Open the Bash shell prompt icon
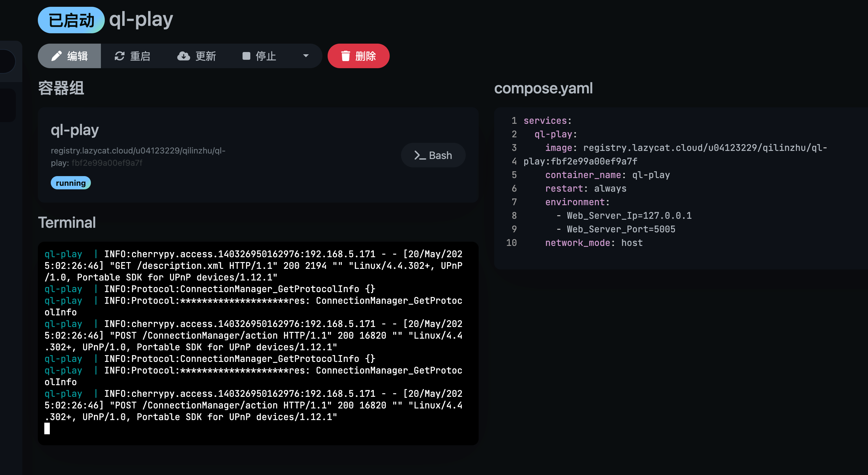 click(x=420, y=155)
